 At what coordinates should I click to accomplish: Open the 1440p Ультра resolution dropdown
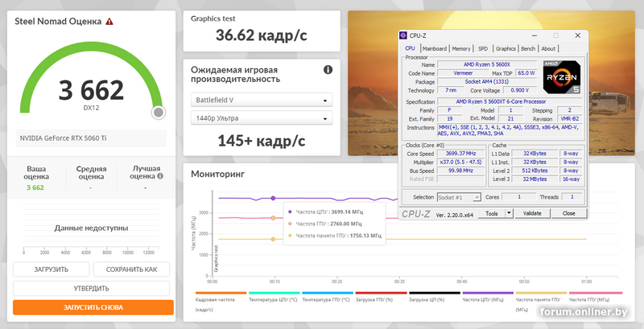pyautogui.click(x=262, y=118)
